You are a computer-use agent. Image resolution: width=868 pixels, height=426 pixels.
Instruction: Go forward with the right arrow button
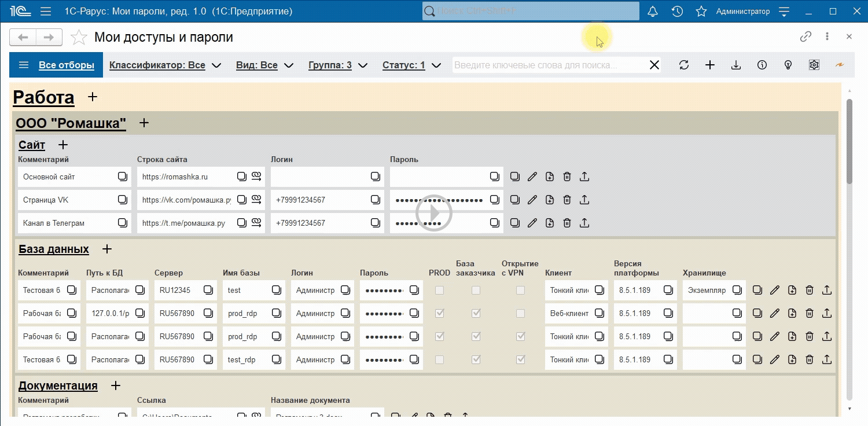(x=49, y=37)
